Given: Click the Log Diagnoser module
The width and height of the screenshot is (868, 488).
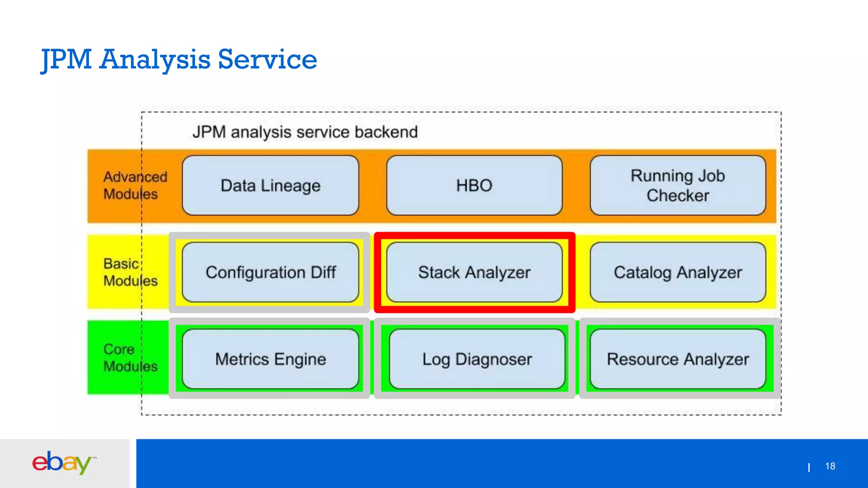Looking at the screenshot, I should coord(477,359).
